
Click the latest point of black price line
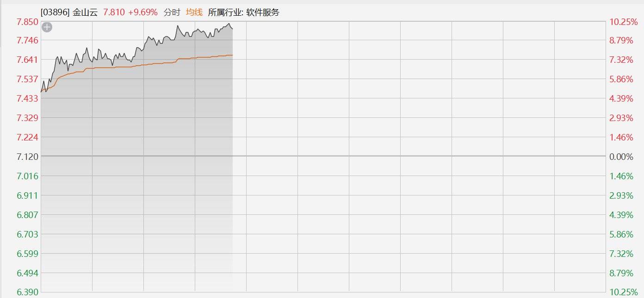click(232, 29)
